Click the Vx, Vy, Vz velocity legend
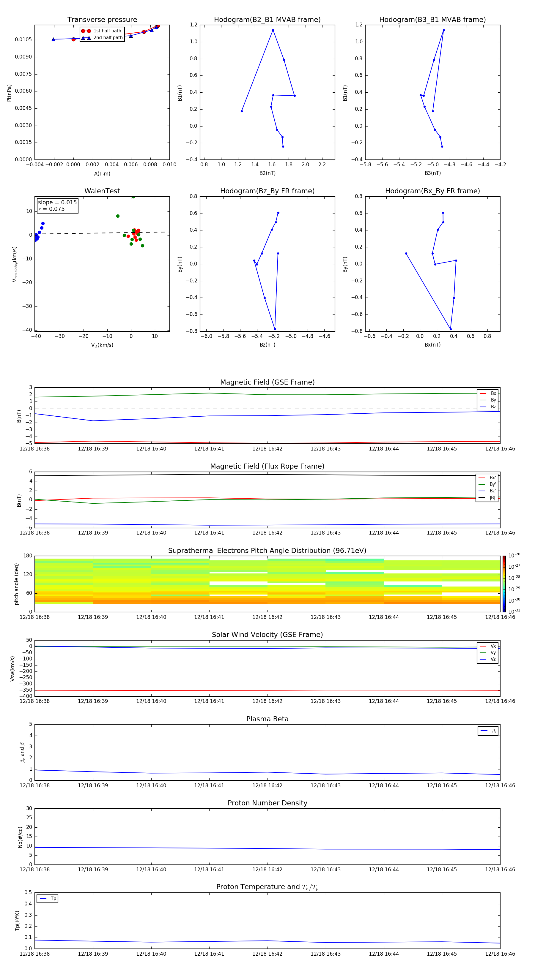 (487, 653)
